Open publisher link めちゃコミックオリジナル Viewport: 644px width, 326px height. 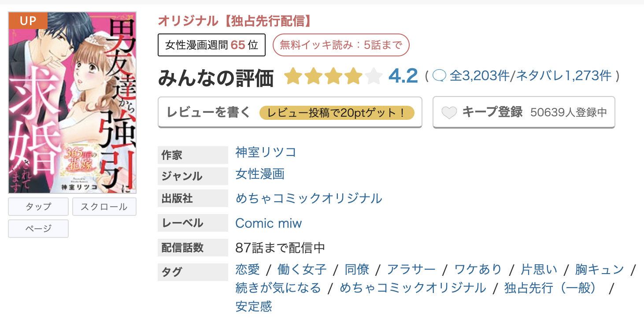coord(309,198)
